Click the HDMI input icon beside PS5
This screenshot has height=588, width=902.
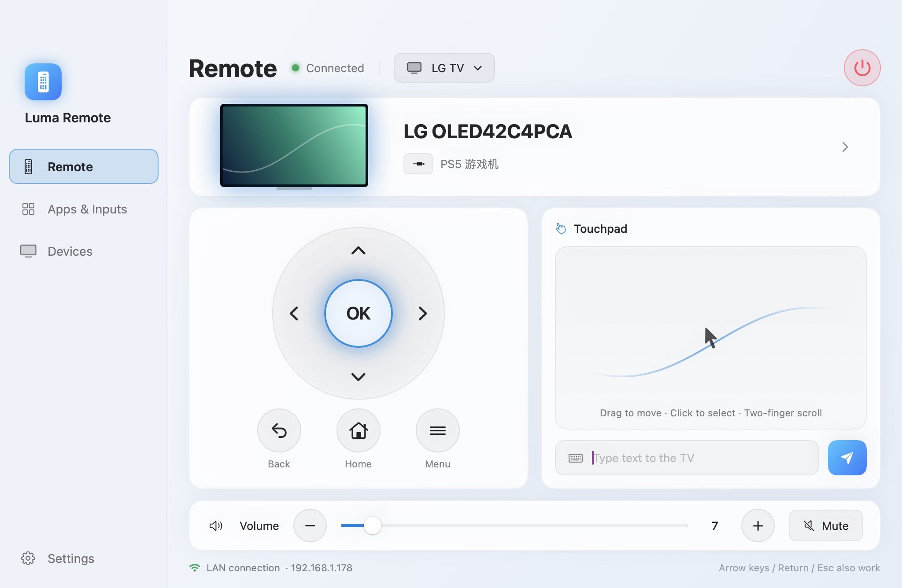[x=418, y=164]
